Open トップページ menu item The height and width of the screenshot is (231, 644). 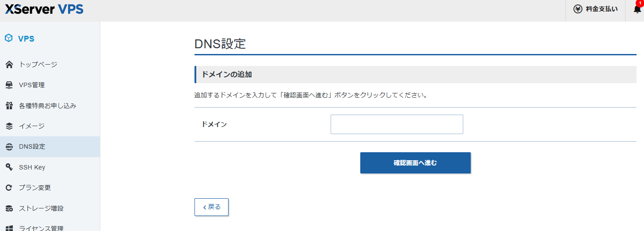tap(38, 65)
